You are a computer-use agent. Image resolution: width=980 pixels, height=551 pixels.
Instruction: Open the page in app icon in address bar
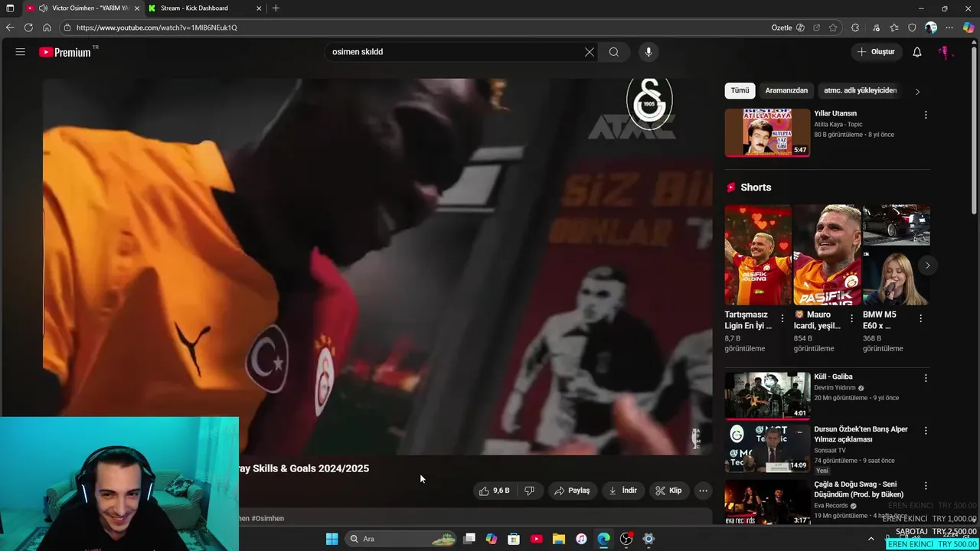[x=817, y=28]
